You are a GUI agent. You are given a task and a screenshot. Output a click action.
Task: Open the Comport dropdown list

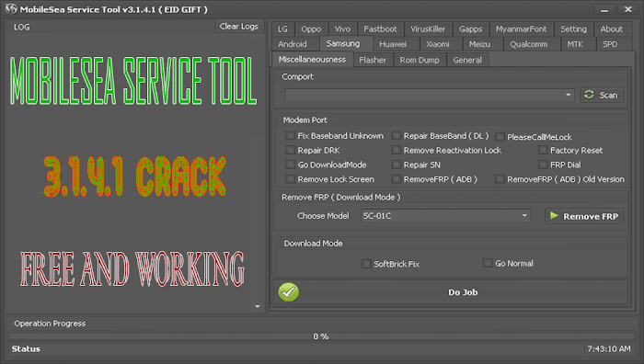(x=568, y=95)
